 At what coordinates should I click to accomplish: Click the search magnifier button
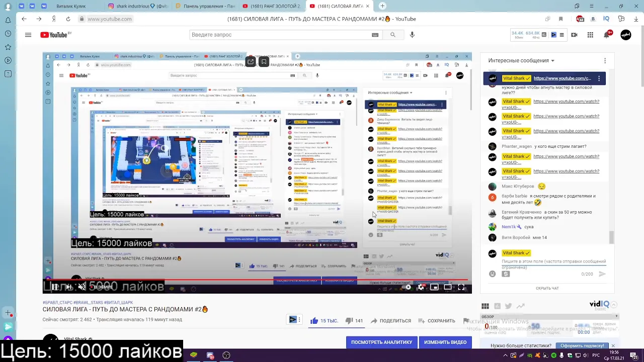(x=393, y=35)
